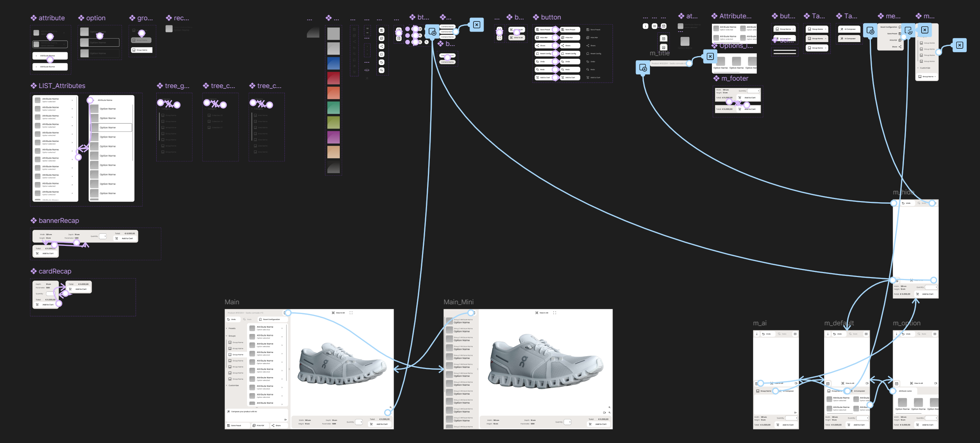Select the Group Name tab in m_ai
This screenshot has width=980, height=443.
point(764,391)
